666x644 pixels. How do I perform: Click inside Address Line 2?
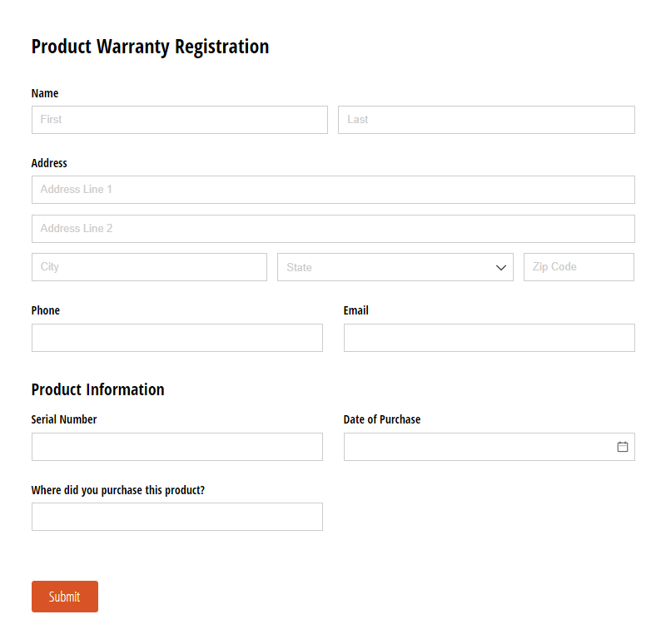tap(332, 228)
